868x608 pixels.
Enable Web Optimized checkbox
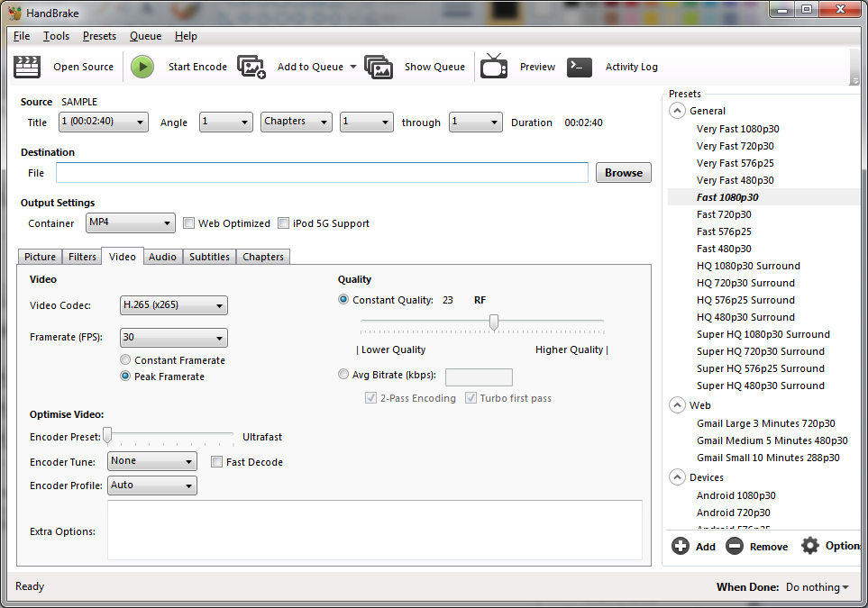pos(188,223)
